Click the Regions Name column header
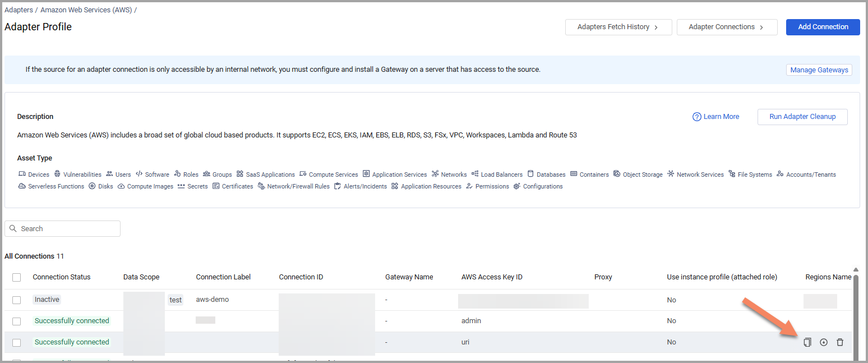 [x=828, y=277]
